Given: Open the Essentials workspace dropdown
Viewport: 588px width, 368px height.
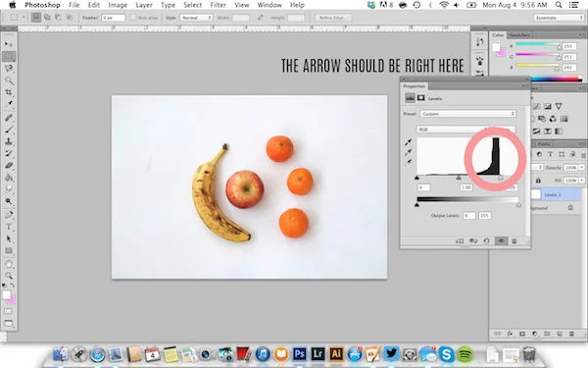Looking at the screenshot, I should point(559,18).
